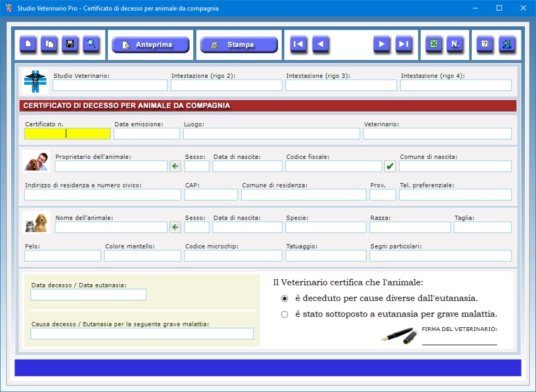
Task: Click the Specie input field
Action: click(x=326, y=227)
